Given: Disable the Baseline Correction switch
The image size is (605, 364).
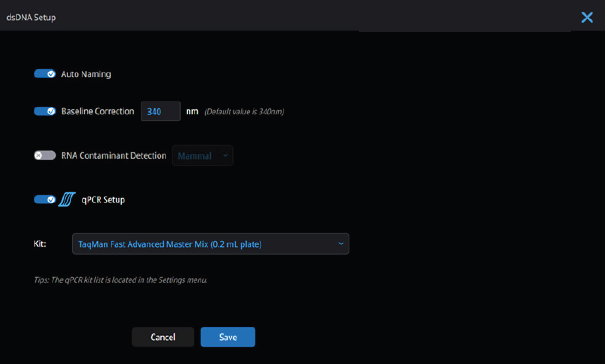Looking at the screenshot, I should [x=45, y=111].
